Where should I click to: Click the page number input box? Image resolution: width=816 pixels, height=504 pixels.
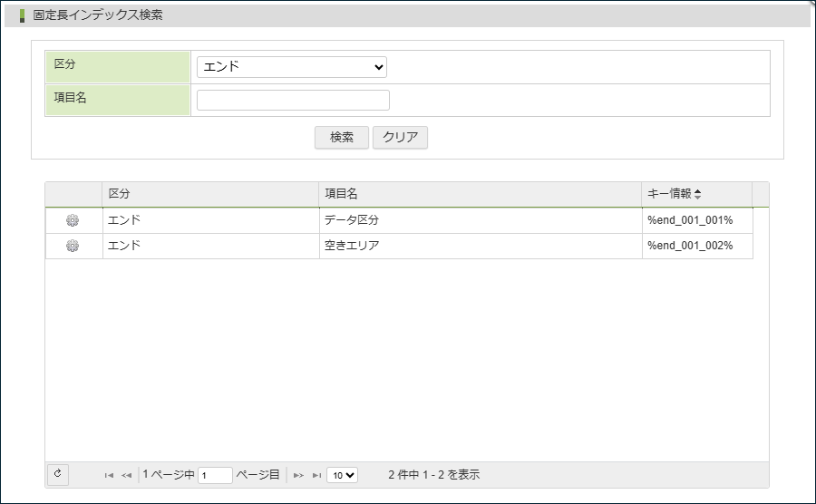coord(215,475)
